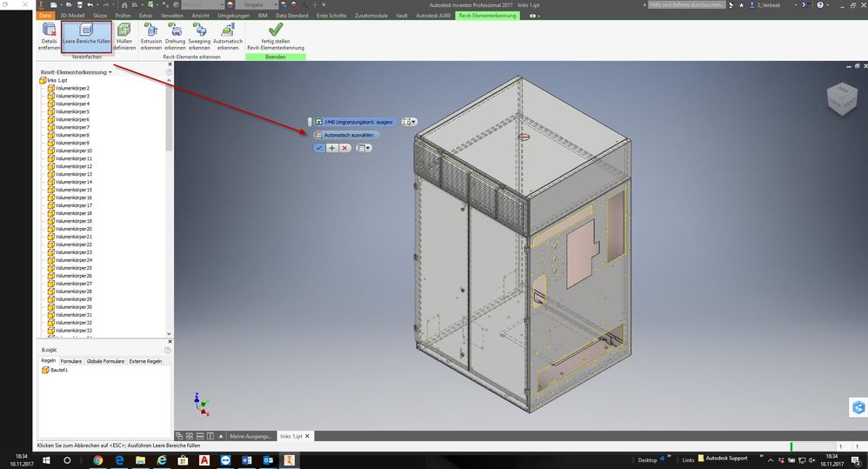Select Volumenkörper33 in browser tree
Image resolution: width=868 pixels, height=469 pixels.
[70, 331]
